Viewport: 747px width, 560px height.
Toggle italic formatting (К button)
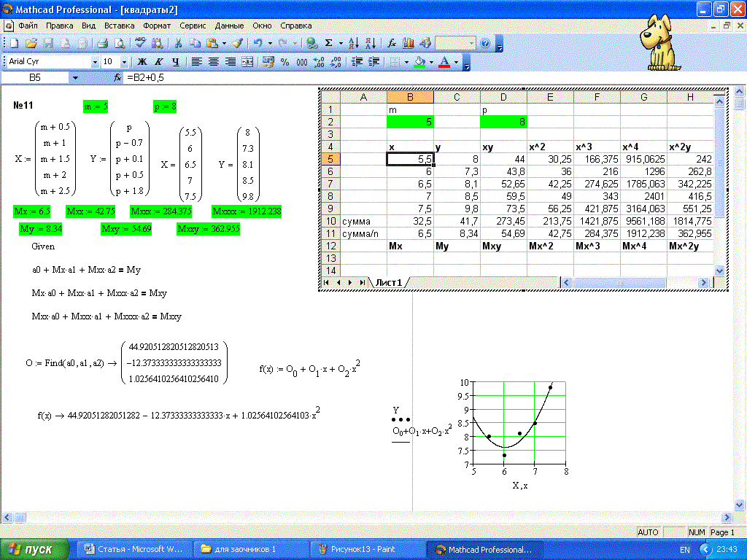click(x=159, y=62)
